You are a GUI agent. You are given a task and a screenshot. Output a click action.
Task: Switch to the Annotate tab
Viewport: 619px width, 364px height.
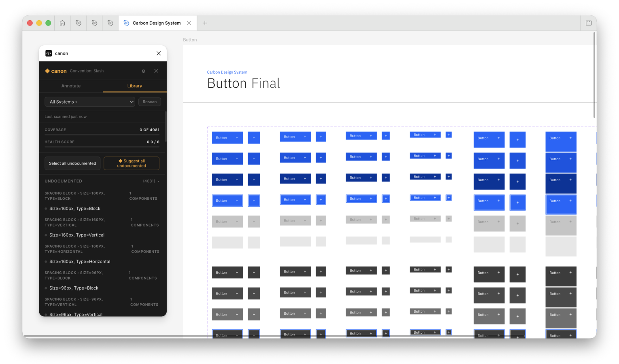point(71,86)
